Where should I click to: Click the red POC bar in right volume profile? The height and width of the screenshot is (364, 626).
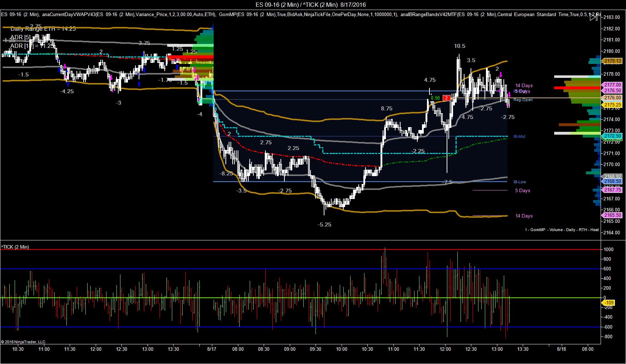(x=577, y=88)
